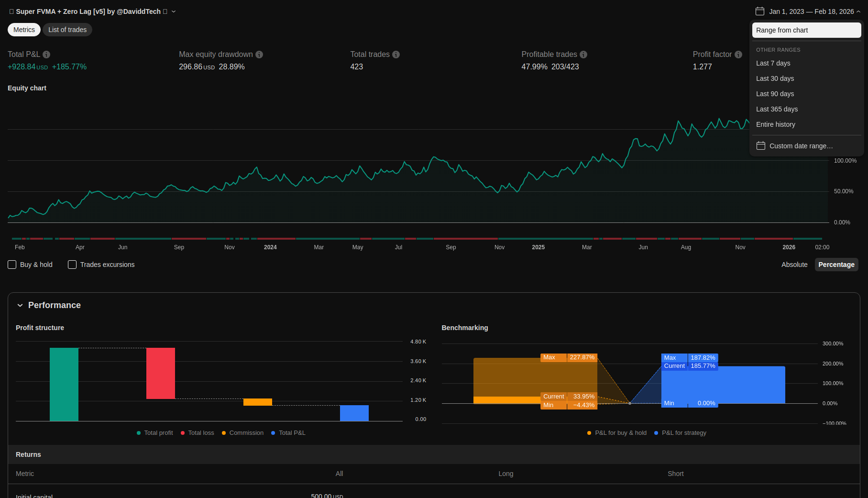This screenshot has width=868, height=498.
Task: Click the Total P&L blue legend dot
Action: 273,433
